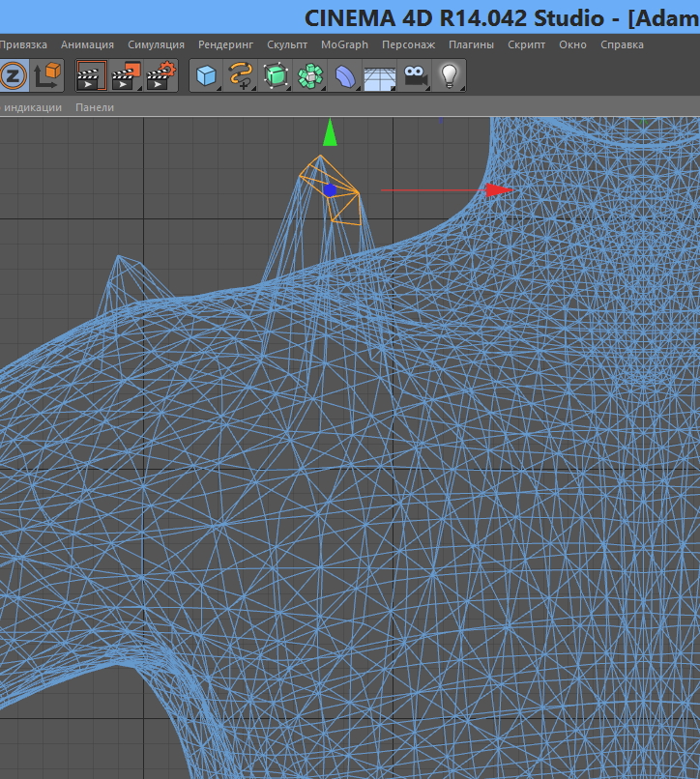The image size is (700, 779).
Task: Select the Spline pen tool icon
Action: [x=240, y=75]
